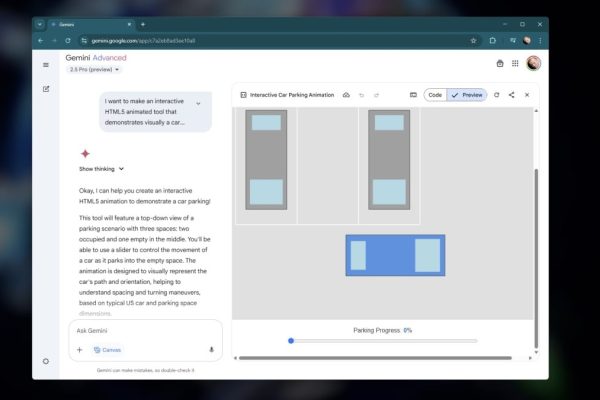
Task: Click the address bar URL
Action: tap(143, 41)
